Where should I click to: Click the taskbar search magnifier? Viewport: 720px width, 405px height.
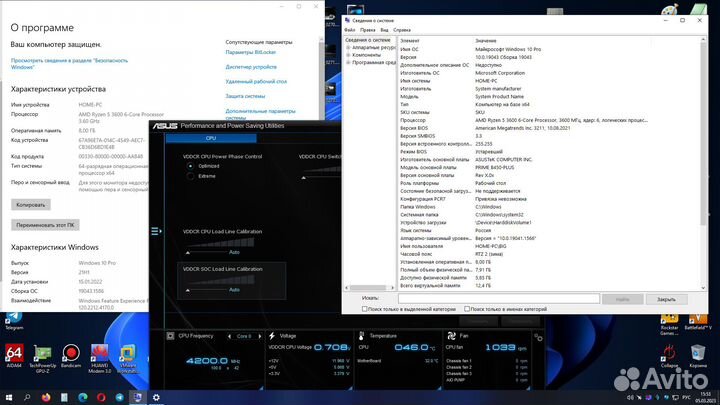pos(27,397)
